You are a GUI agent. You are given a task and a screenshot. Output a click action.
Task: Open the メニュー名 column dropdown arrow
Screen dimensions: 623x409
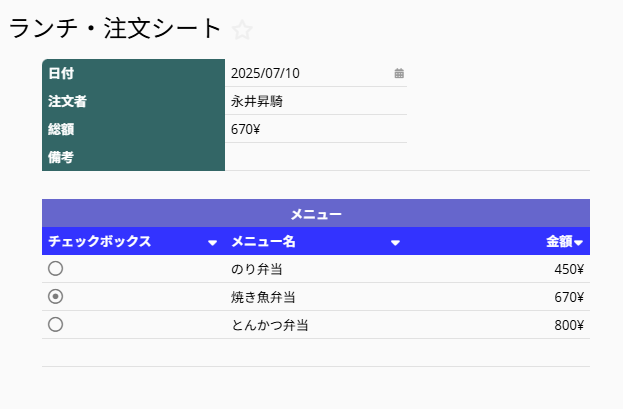coord(395,242)
